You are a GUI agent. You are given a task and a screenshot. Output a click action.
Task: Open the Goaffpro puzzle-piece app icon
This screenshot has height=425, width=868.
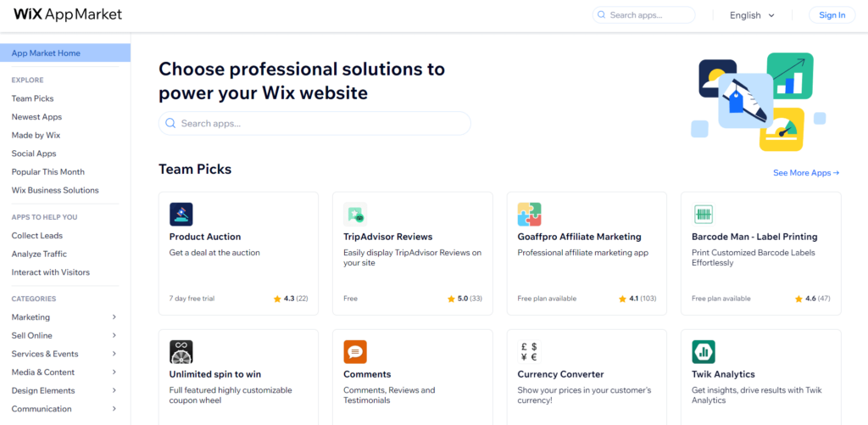tap(529, 215)
